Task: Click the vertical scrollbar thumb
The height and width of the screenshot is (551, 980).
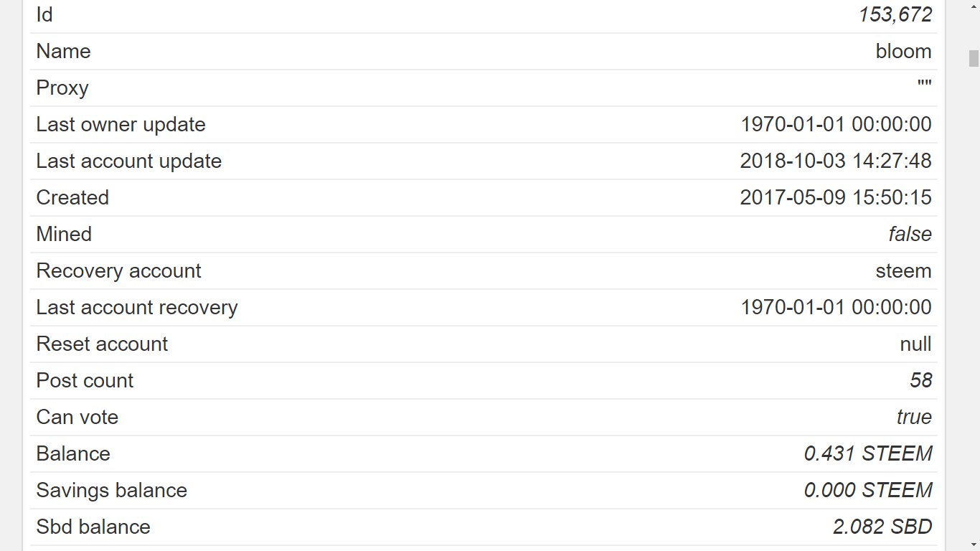Action: pos(974,58)
